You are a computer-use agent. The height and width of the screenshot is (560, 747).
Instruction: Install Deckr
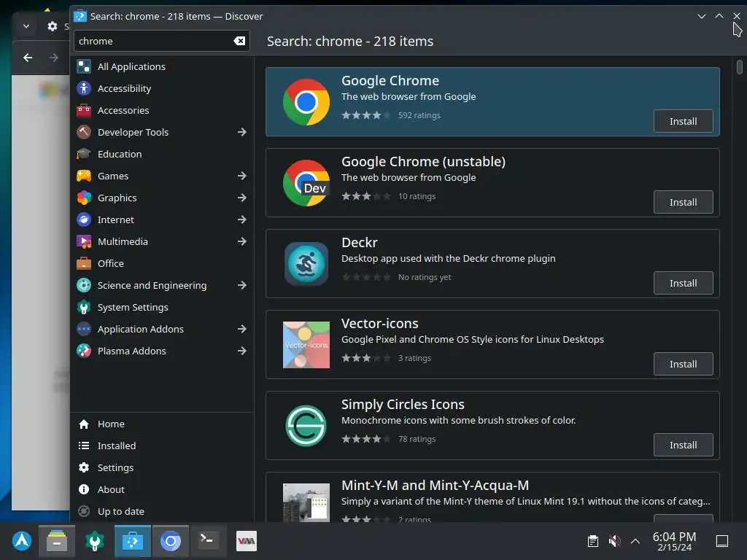[683, 284]
